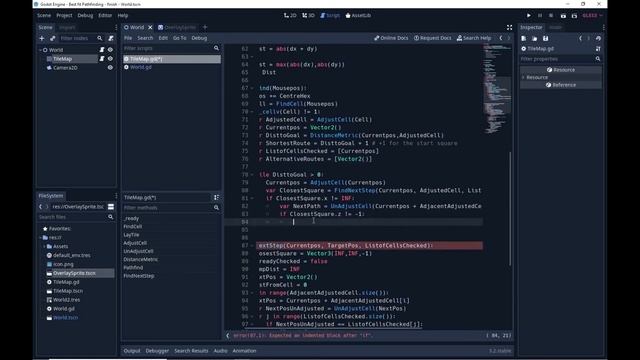
Task: Open the Project menu
Action: click(x=64, y=16)
